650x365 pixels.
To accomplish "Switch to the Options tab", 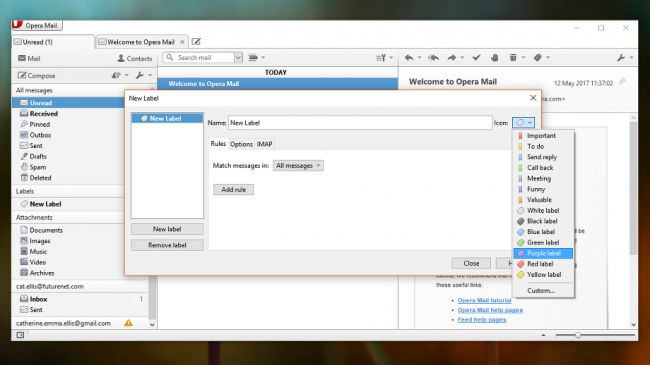I will [x=241, y=144].
